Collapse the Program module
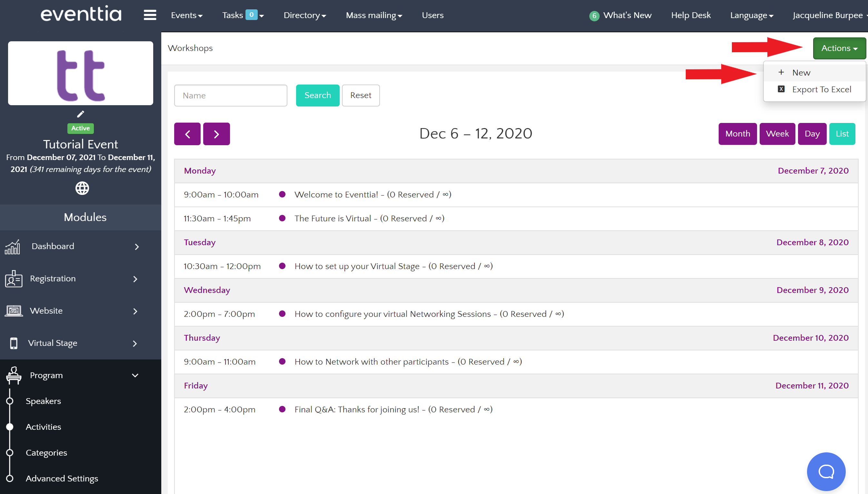The height and width of the screenshot is (494, 868). (x=135, y=375)
